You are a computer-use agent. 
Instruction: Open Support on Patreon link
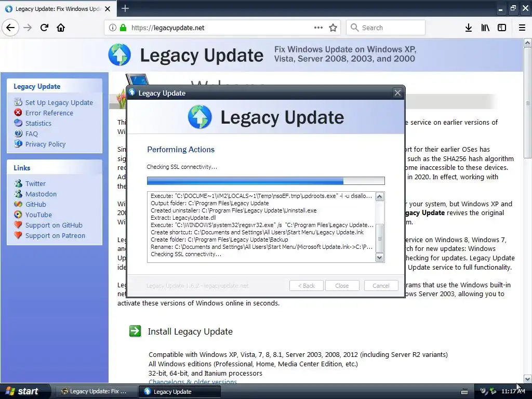click(55, 235)
